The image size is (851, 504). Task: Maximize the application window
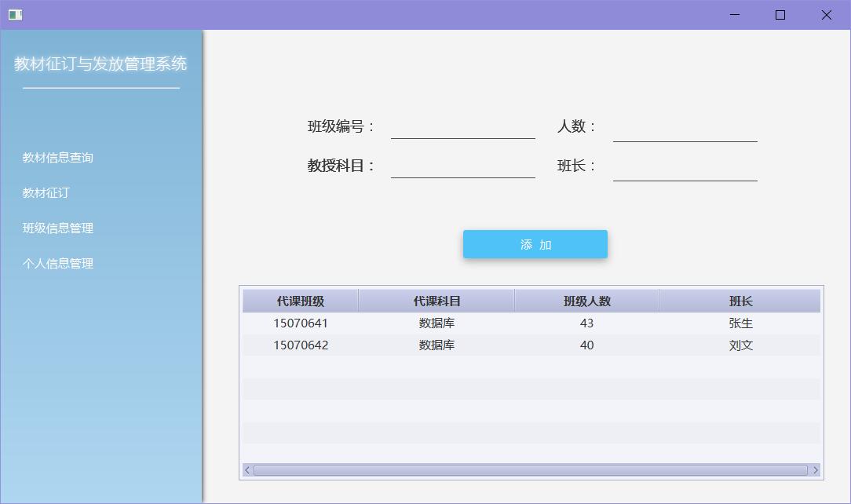(780, 15)
